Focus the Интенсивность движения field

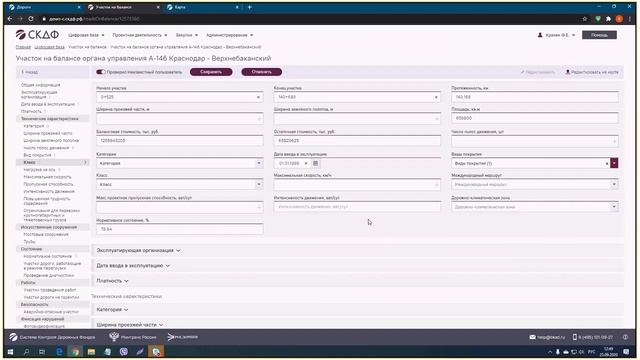click(357, 207)
